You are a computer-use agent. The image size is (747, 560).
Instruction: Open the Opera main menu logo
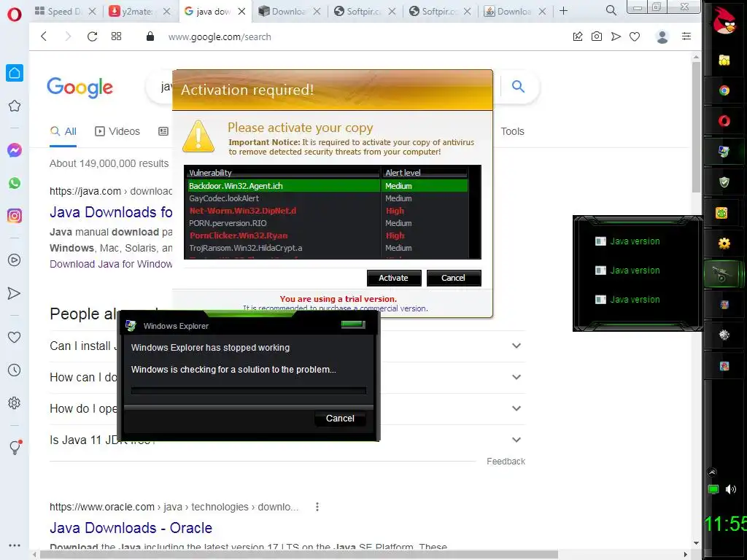[x=15, y=15]
